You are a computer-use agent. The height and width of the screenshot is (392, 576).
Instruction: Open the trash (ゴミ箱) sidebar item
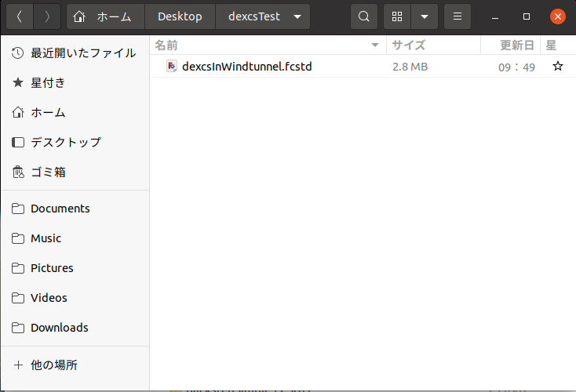click(47, 172)
